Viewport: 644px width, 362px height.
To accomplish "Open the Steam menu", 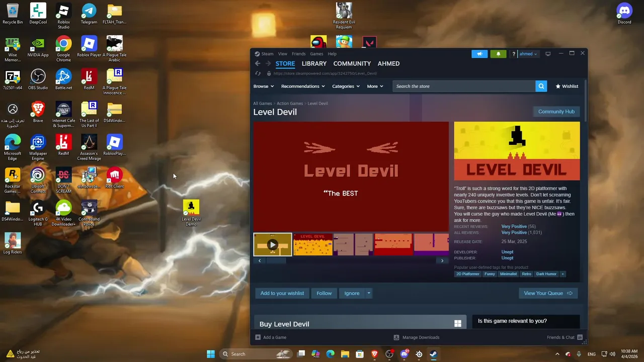I will 264,54.
